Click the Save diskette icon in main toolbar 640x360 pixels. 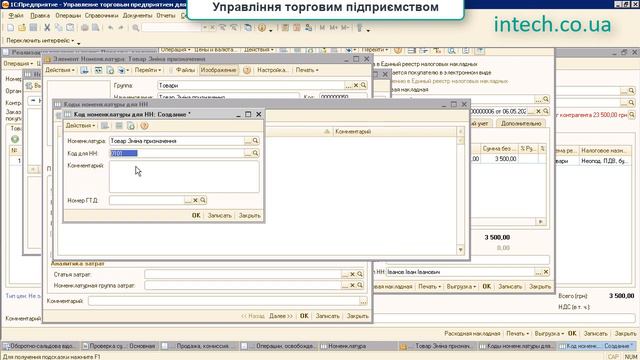tap(33, 28)
